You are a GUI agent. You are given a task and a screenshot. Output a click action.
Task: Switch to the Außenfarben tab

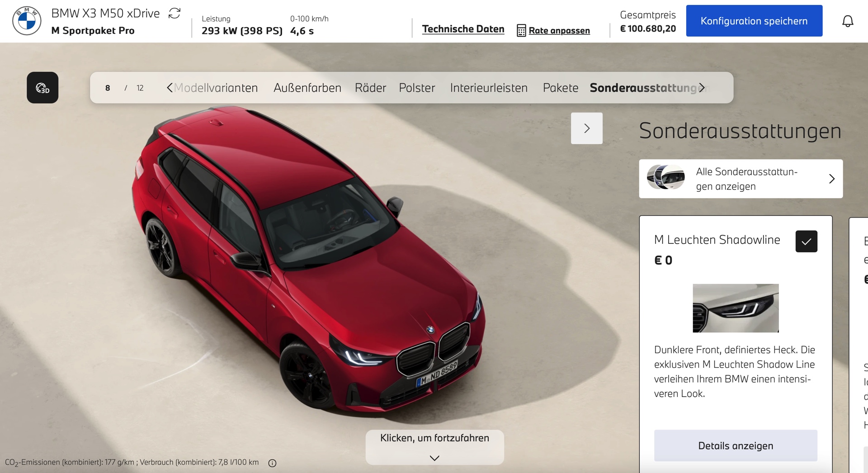pos(307,88)
